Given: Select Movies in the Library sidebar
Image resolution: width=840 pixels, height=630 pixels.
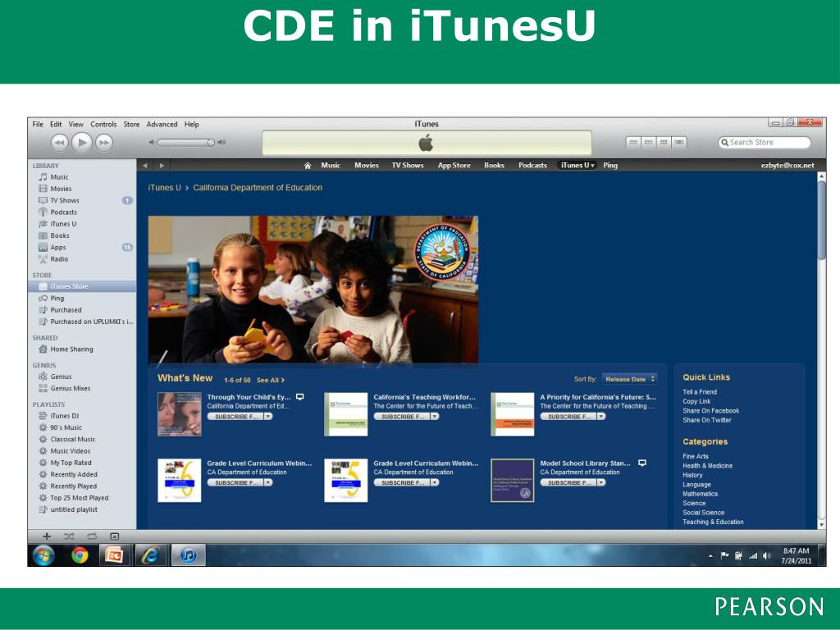Looking at the screenshot, I should click(61, 189).
